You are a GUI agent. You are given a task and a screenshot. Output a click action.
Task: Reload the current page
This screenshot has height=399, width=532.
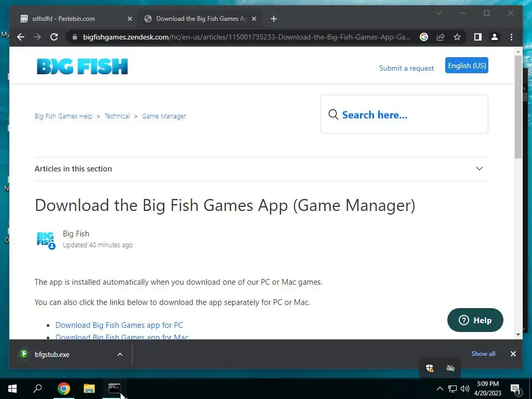(54, 37)
